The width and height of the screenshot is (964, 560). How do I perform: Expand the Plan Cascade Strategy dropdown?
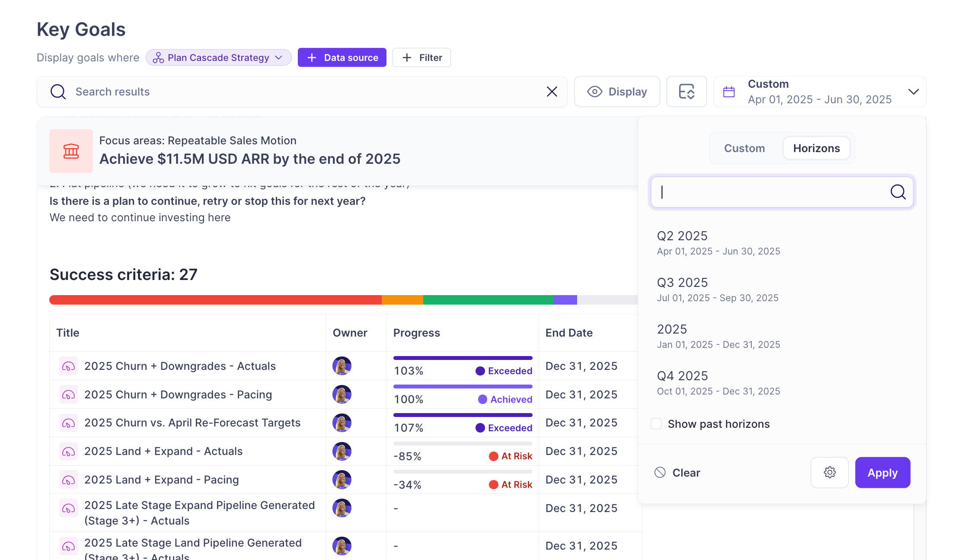point(218,57)
